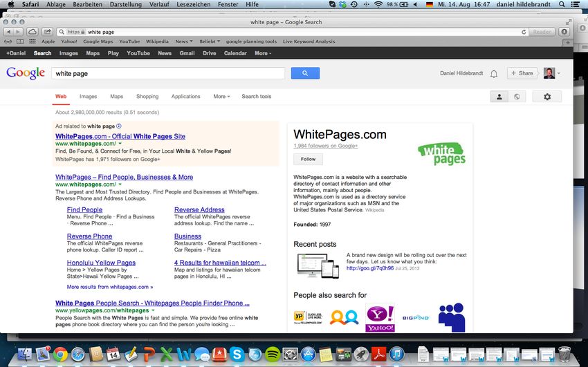This screenshot has height=367, width=588.
Task: Click the Daniel Hildebrandt profile photo
Action: point(549,73)
